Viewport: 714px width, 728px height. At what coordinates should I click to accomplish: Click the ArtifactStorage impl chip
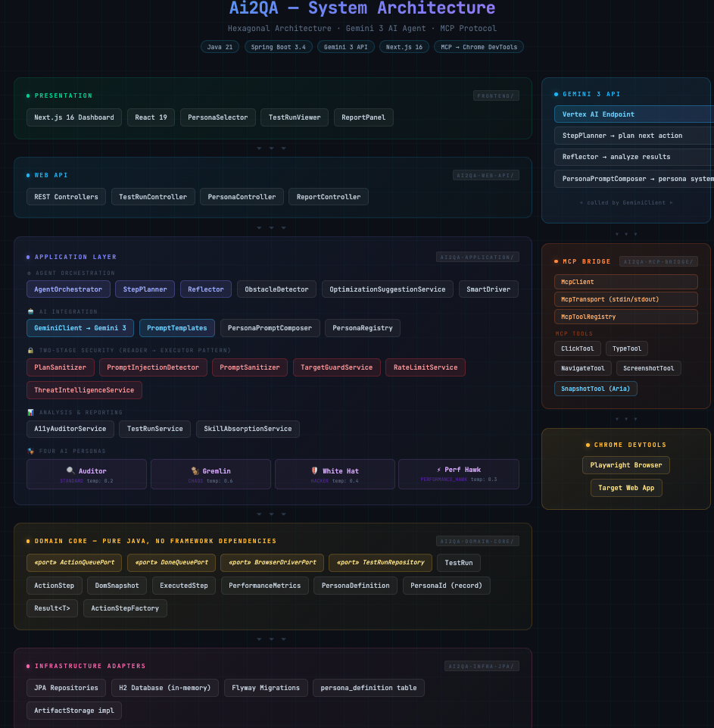coord(74,711)
